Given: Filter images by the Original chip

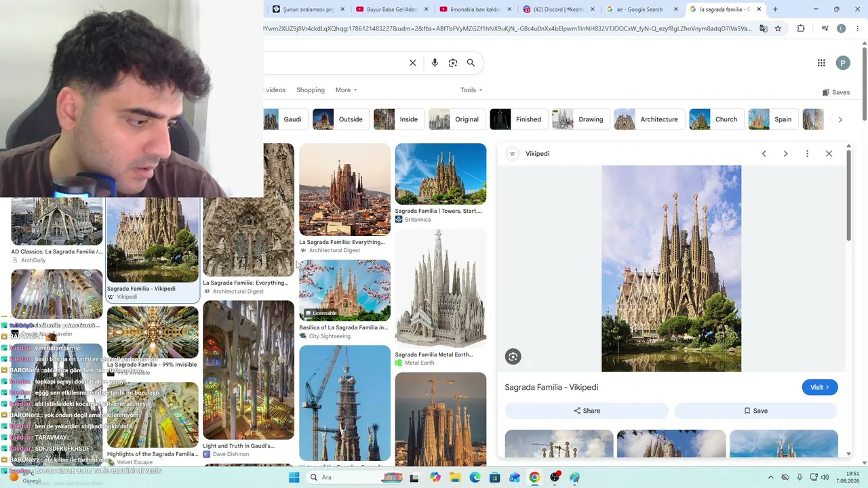Looking at the screenshot, I should (457, 119).
